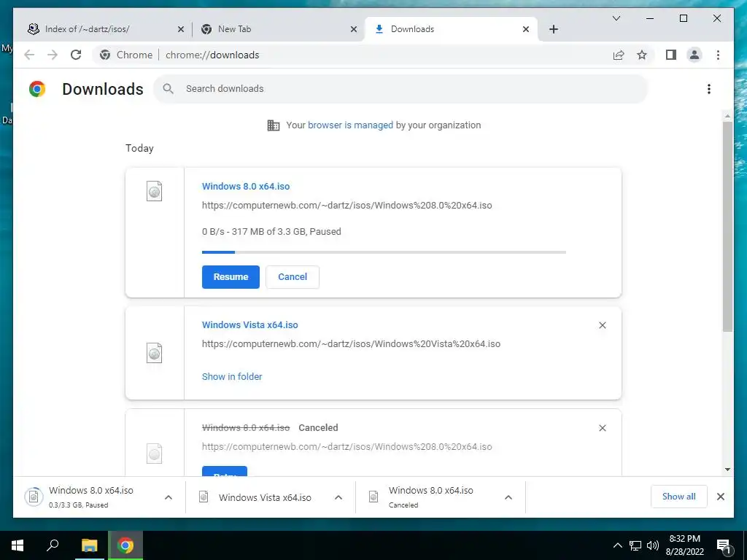The width and height of the screenshot is (747, 560).
Task: Click the Windows Vista iso file icon
Action: tap(155, 353)
